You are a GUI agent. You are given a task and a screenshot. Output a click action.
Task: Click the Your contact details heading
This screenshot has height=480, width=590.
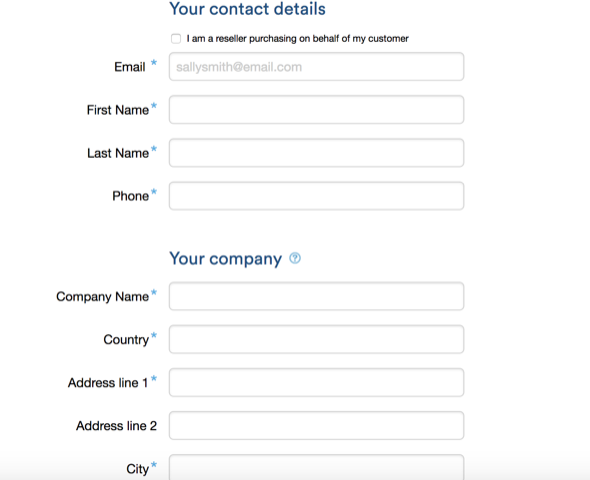(x=247, y=9)
